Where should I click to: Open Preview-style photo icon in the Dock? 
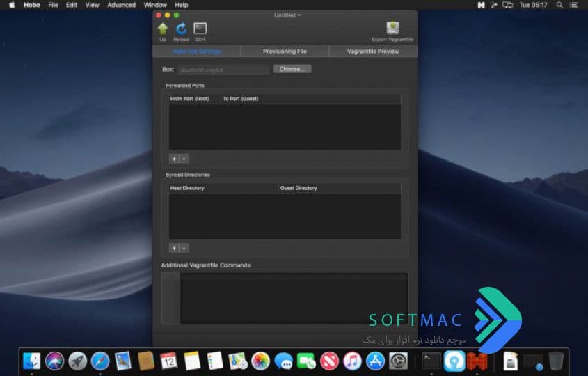point(123,361)
